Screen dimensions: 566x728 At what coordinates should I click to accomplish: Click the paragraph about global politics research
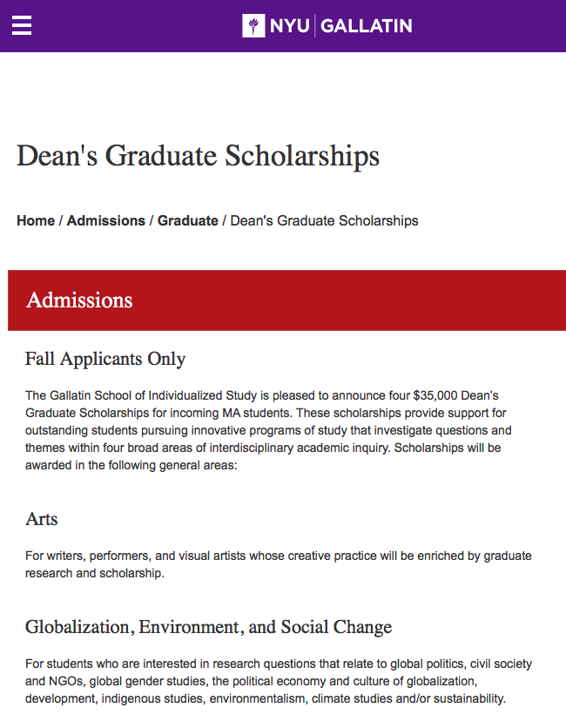click(x=278, y=681)
